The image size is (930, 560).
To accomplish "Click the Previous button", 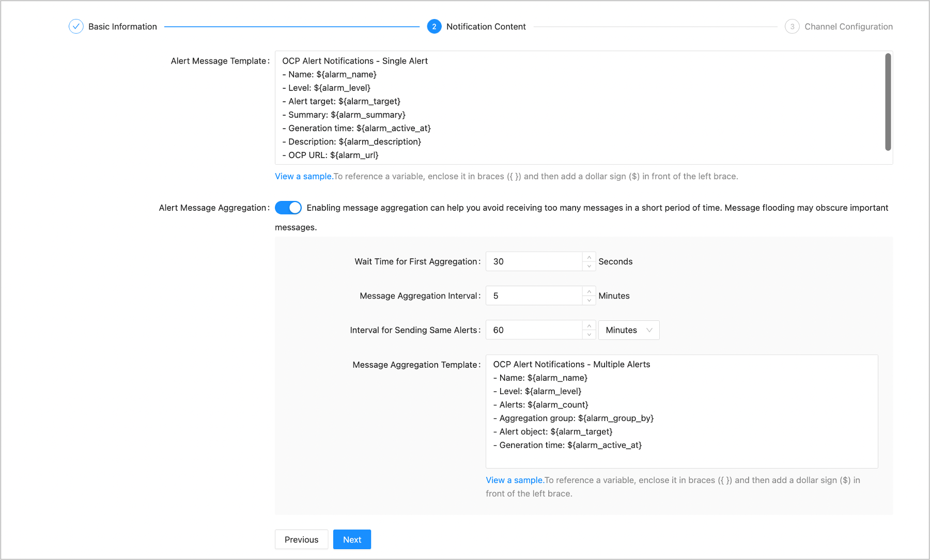I will pyautogui.click(x=301, y=539).
